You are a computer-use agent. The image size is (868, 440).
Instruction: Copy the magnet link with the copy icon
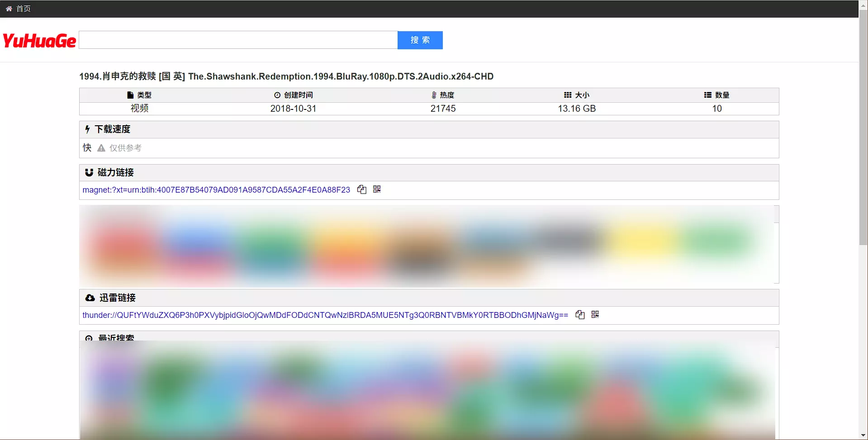(361, 189)
